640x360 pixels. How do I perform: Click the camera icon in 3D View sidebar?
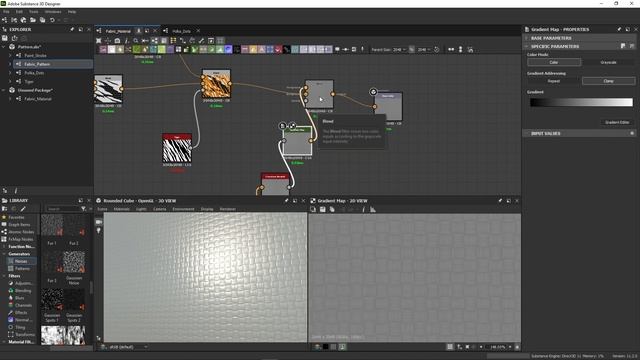(x=99, y=222)
